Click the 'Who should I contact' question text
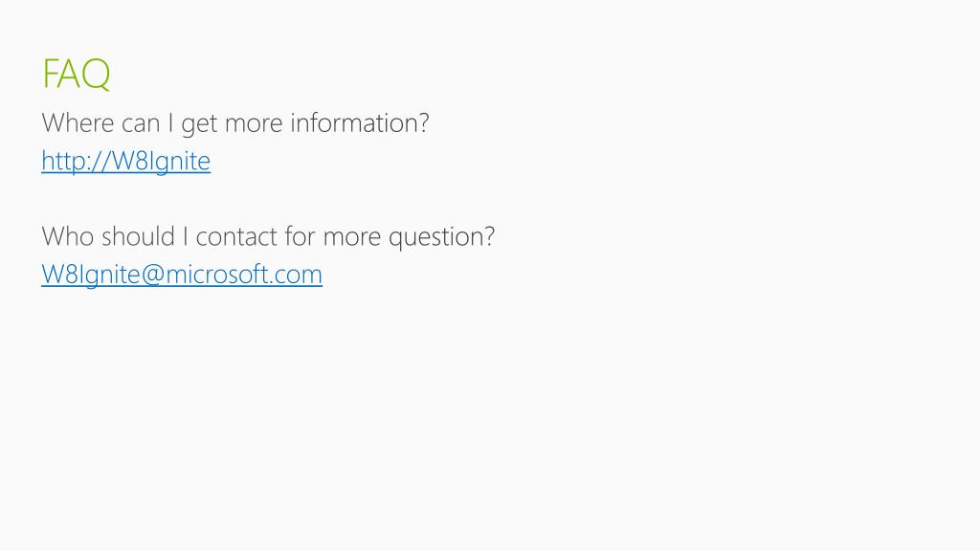980x551 pixels. (268, 237)
